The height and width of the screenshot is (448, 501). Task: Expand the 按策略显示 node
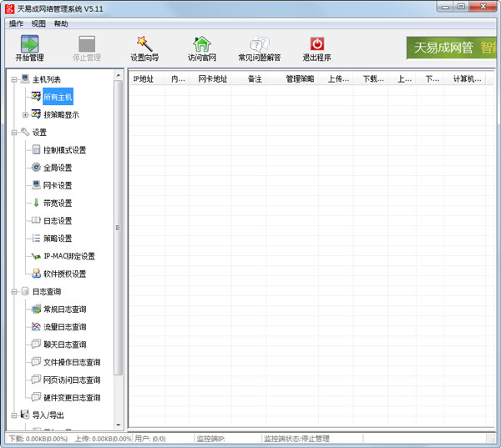click(26, 114)
